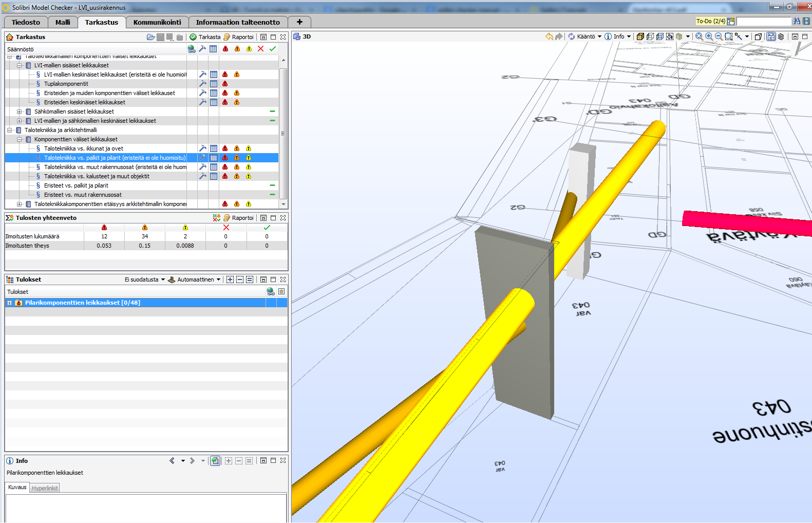The height and width of the screenshot is (523, 812).
Task: Expand Pilarikomponenttien leikkaukset result
Action: 9,303
